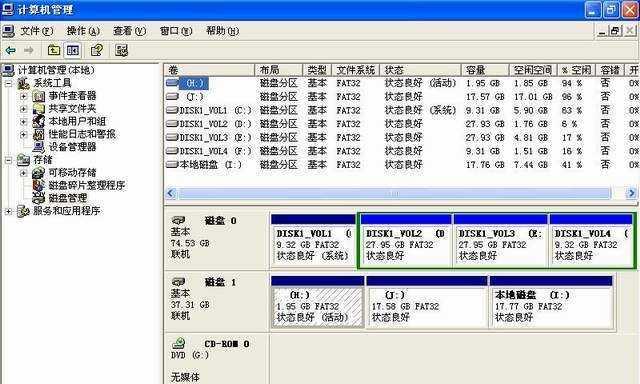Viewport: 640px width, 384px height.
Task: Click the right arrow of volume list scrollbar
Action: [631, 193]
